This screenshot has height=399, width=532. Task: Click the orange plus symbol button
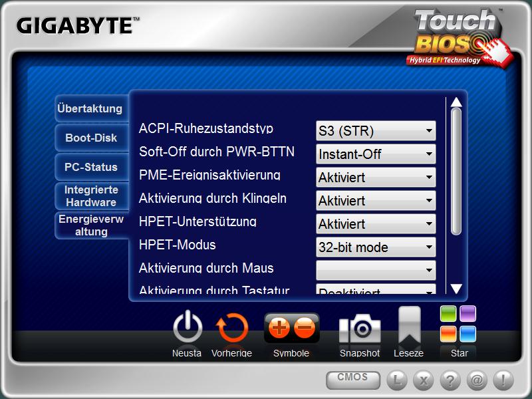279,327
